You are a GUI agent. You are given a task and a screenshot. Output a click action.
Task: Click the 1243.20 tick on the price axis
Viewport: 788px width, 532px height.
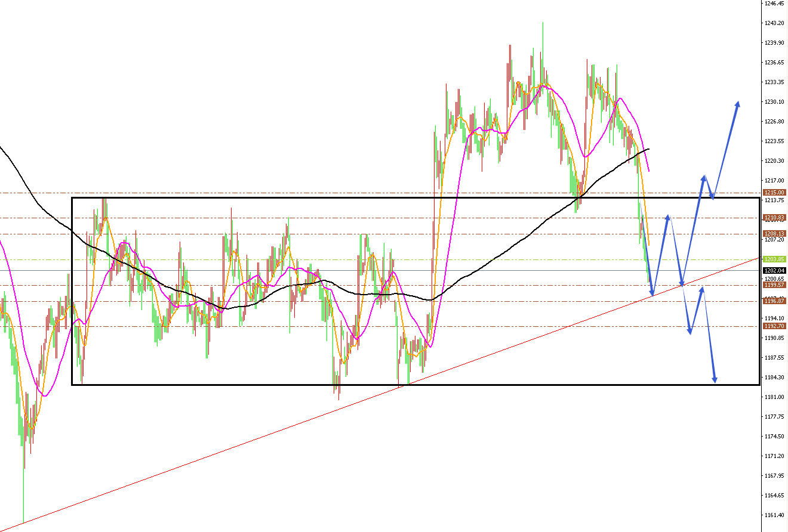(x=774, y=23)
